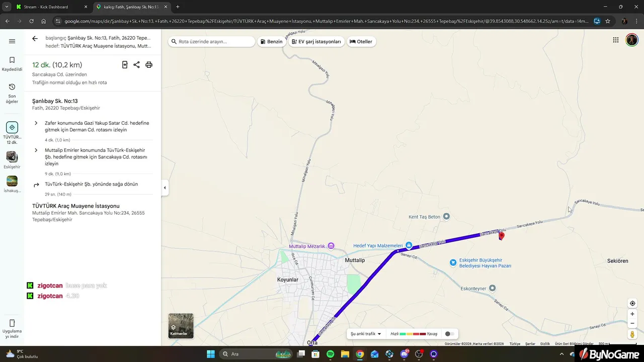Reload the page

click(x=31, y=21)
